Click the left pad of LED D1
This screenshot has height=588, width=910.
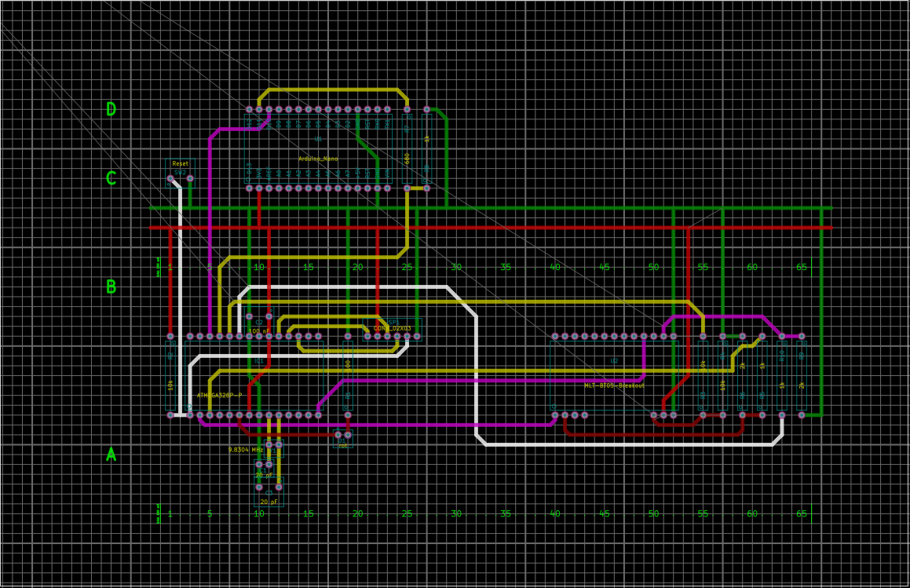(338, 435)
